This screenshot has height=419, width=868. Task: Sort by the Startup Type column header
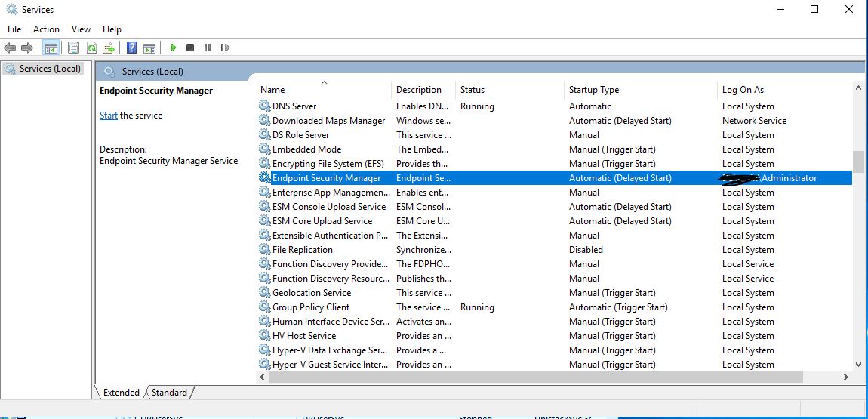coord(593,90)
